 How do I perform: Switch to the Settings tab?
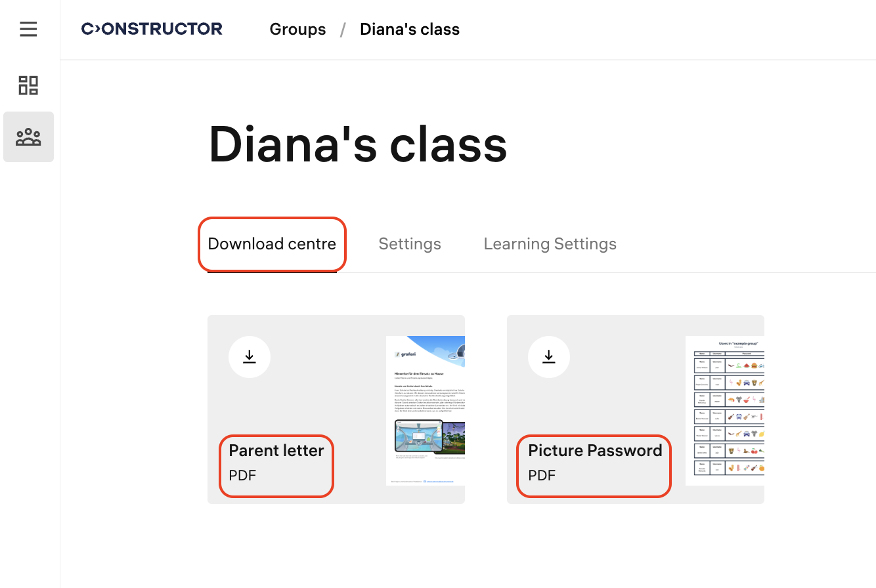click(x=410, y=244)
